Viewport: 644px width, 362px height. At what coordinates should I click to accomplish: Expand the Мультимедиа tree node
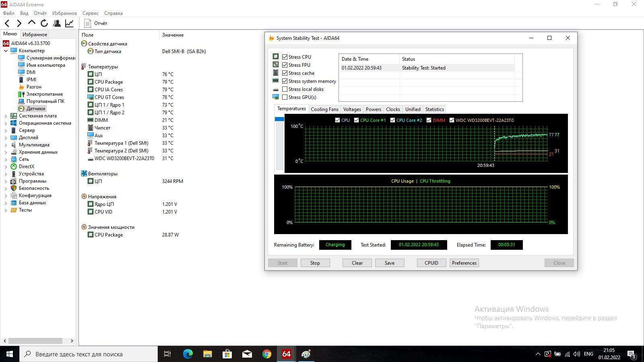[x=6, y=145]
